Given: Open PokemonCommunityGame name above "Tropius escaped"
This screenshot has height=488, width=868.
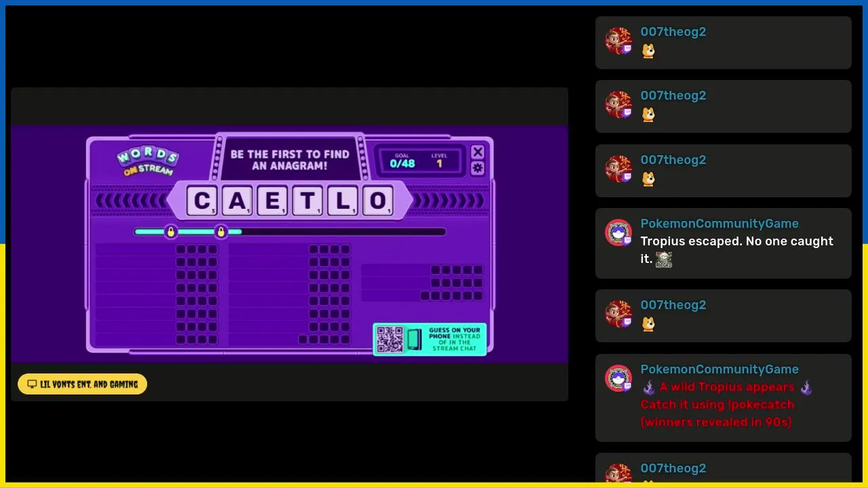Looking at the screenshot, I should [x=719, y=224].
